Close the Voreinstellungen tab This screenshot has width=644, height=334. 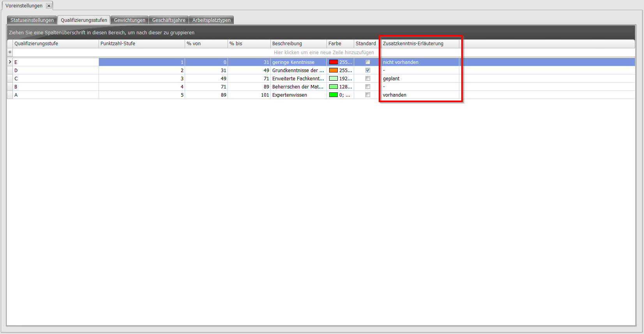click(49, 6)
